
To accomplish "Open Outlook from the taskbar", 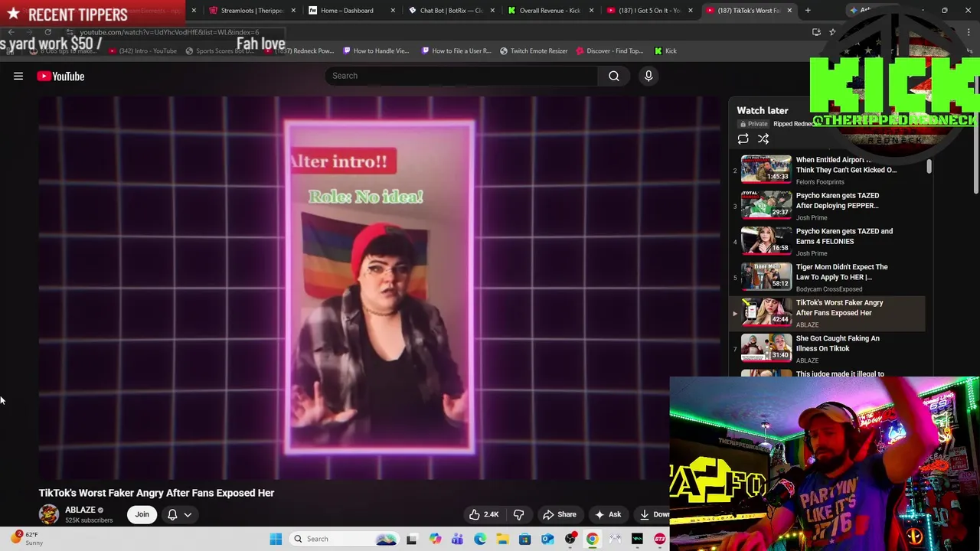I will coord(547,540).
